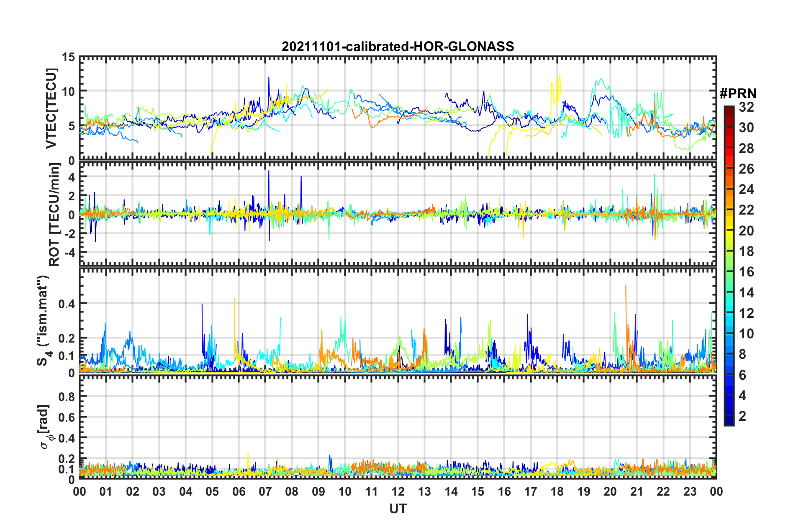Click the S4 ("ism.mat") axis label
Image resolution: width=796 pixels, height=532 pixels.
(x=44, y=320)
